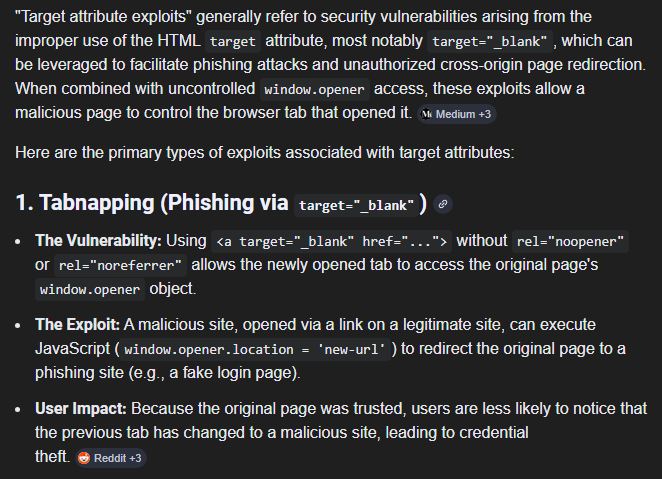Click the anchor tag code snippet with href

(x=333, y=241)
